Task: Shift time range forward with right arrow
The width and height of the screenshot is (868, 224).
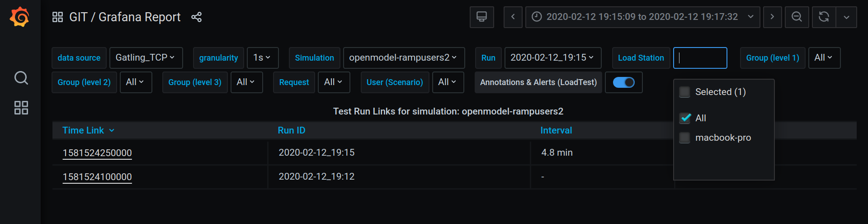Action: pyautogui.click(x=772, y=17)
